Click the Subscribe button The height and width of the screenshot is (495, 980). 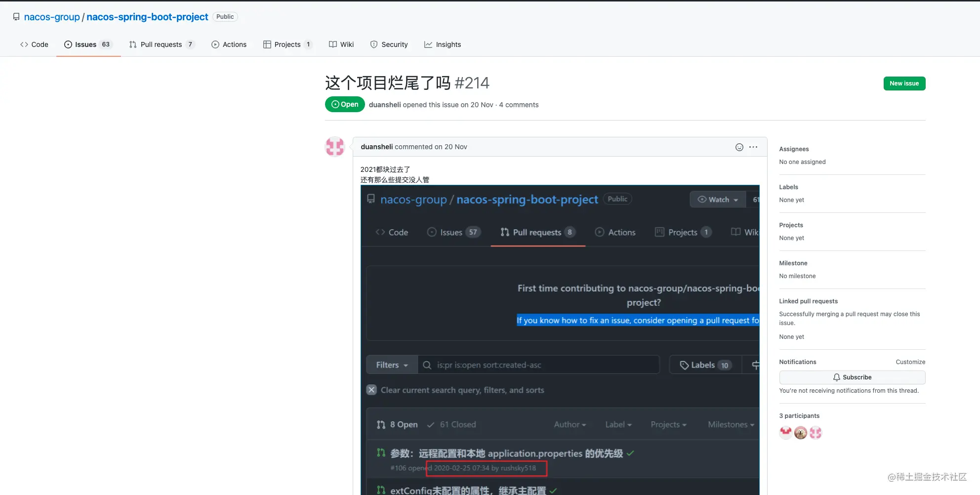pos(852,377)
